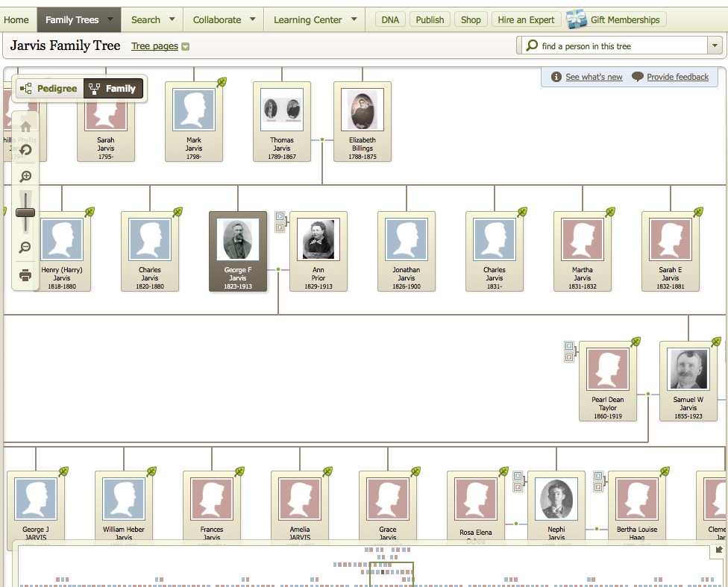Click the info icon beside See what's new
The height and width of the screenshot is (587, 728).
tap(556, 77)
